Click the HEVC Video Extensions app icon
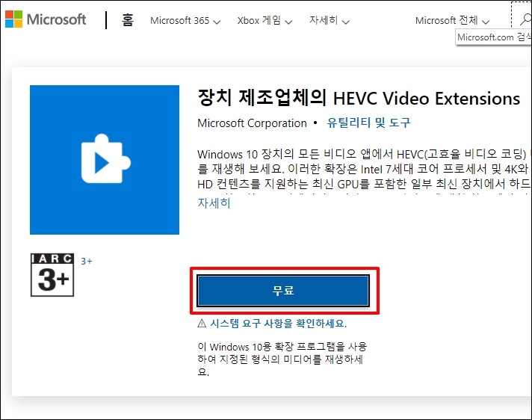The image size is (532, 420). (x=105, y=160)
